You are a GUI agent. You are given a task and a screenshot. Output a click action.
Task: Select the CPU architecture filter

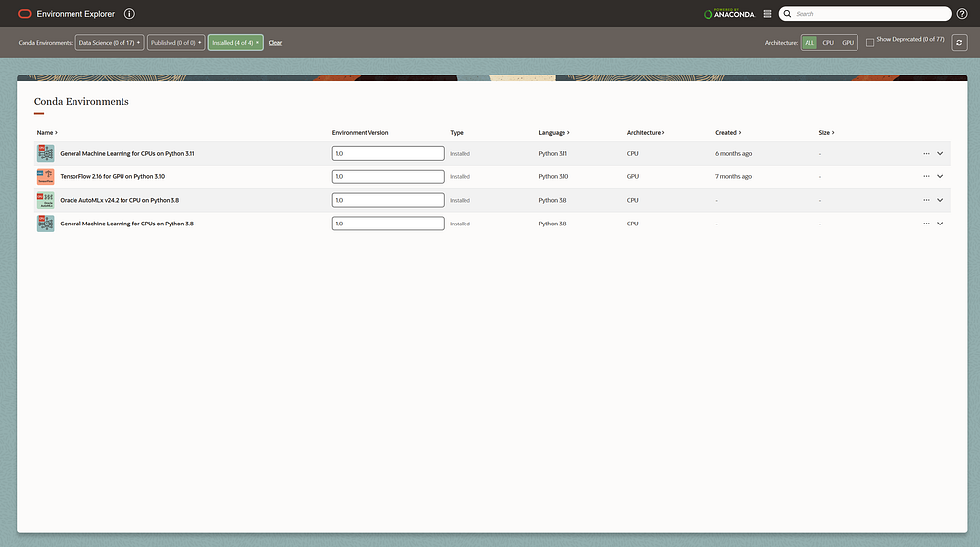click(x=828, y=42)
